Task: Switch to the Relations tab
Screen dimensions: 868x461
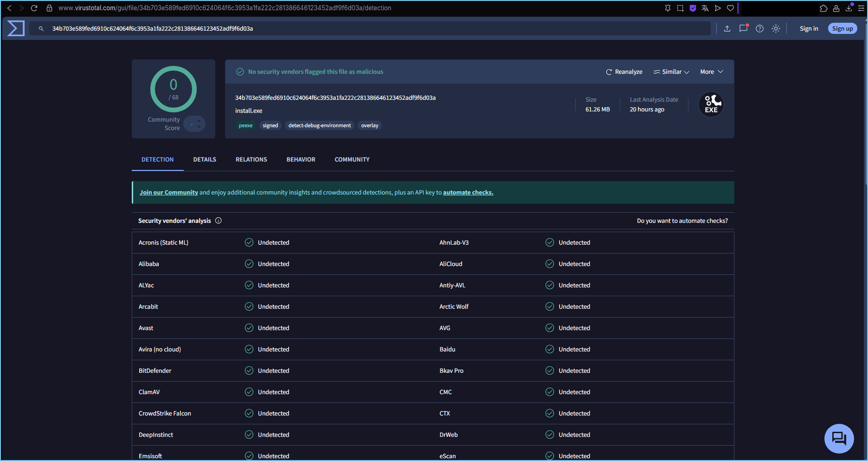Action: [251, 159]
